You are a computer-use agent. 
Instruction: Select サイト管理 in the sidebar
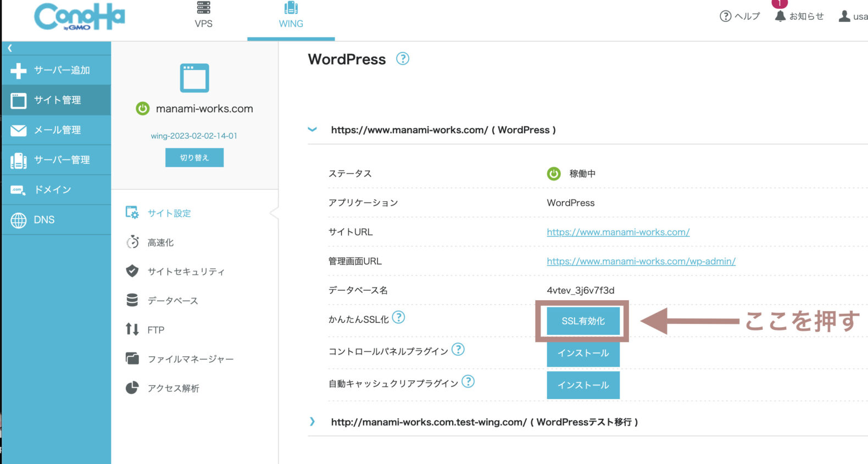coord(56,100)
